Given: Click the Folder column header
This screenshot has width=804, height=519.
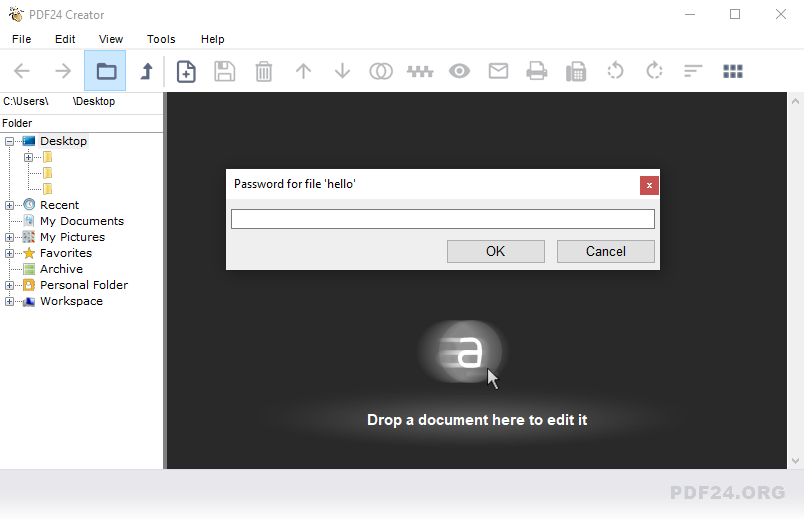Looking at the screenshot, I should pyautogui.click(x=82, y=123).
